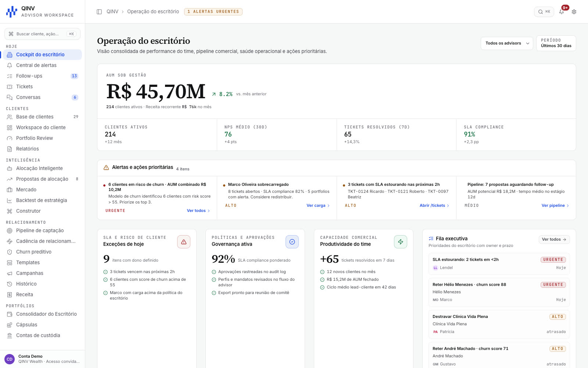Click the Workspace do cliente grid icon
The image size is (588, 368).
point(10,128)
